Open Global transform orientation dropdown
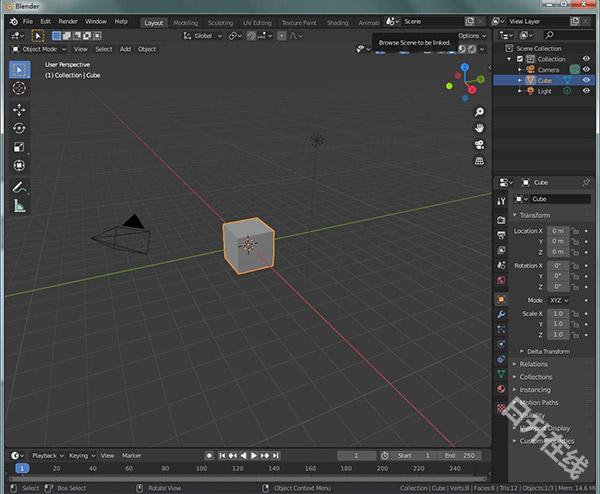This screenshot has height=494, width=600. click(x=203, y=36)
